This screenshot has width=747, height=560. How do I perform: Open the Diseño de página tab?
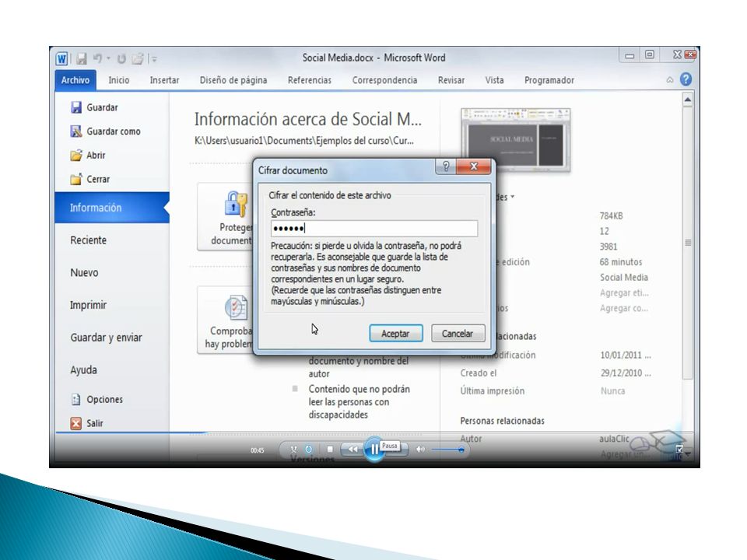pyautogui.click(x=233, y=80)
